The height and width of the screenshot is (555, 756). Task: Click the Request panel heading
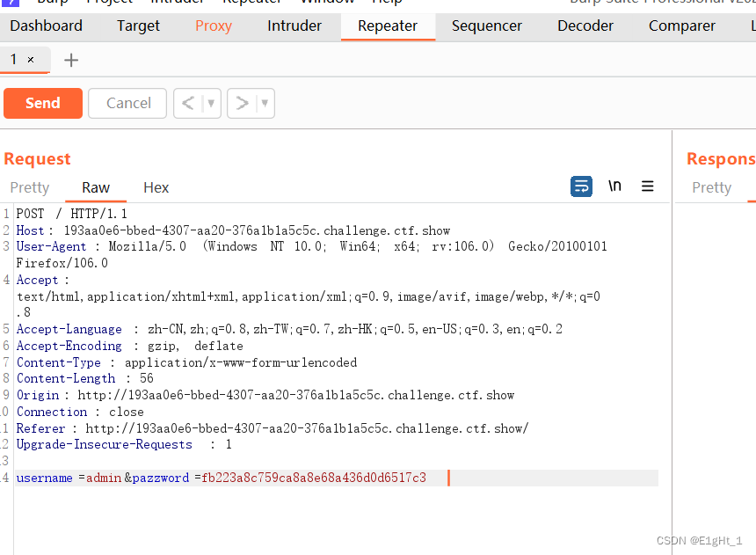click(37, 159)
